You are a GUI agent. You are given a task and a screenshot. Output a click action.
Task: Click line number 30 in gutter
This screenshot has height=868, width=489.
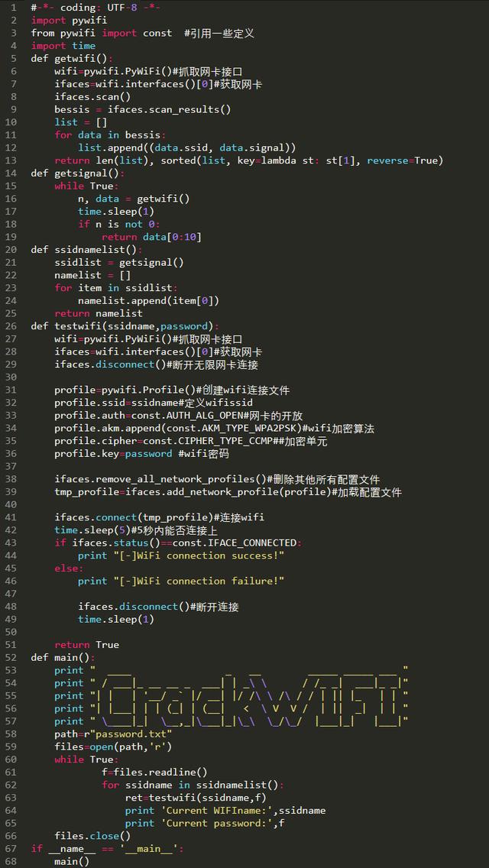[x=11, y=377]
